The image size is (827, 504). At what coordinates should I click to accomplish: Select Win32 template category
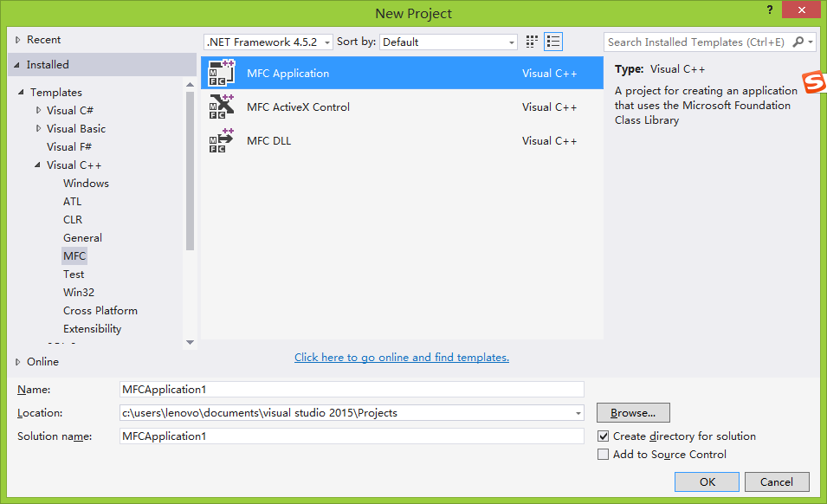pos(79,292)
